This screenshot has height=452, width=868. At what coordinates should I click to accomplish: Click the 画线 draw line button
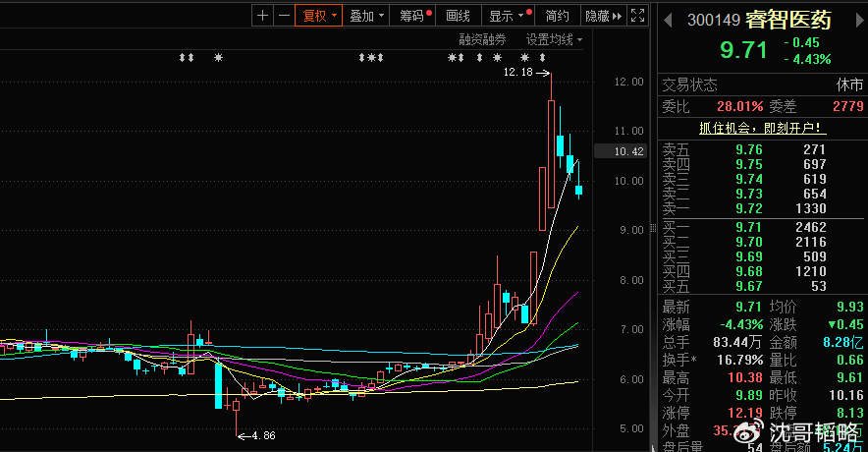coord(458,15)
